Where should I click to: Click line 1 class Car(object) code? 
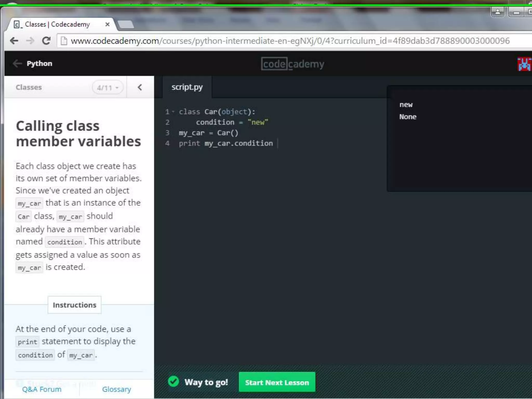click(217, 112)
